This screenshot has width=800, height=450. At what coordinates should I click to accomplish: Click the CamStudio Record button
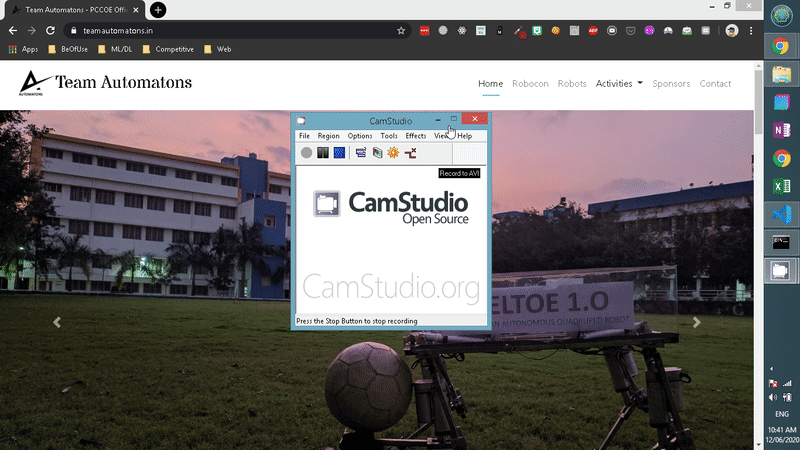[x=306, y=153]
